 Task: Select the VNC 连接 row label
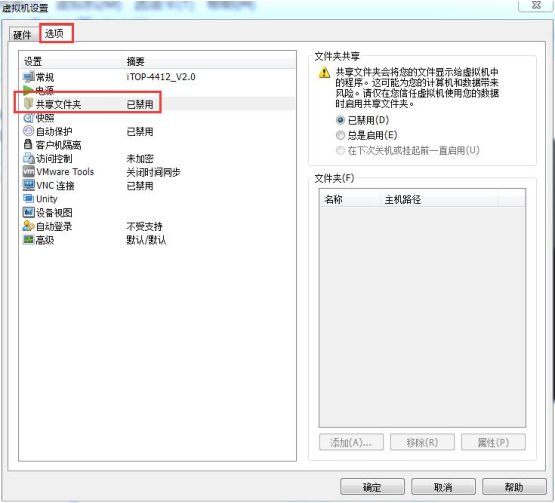(56, 185)
